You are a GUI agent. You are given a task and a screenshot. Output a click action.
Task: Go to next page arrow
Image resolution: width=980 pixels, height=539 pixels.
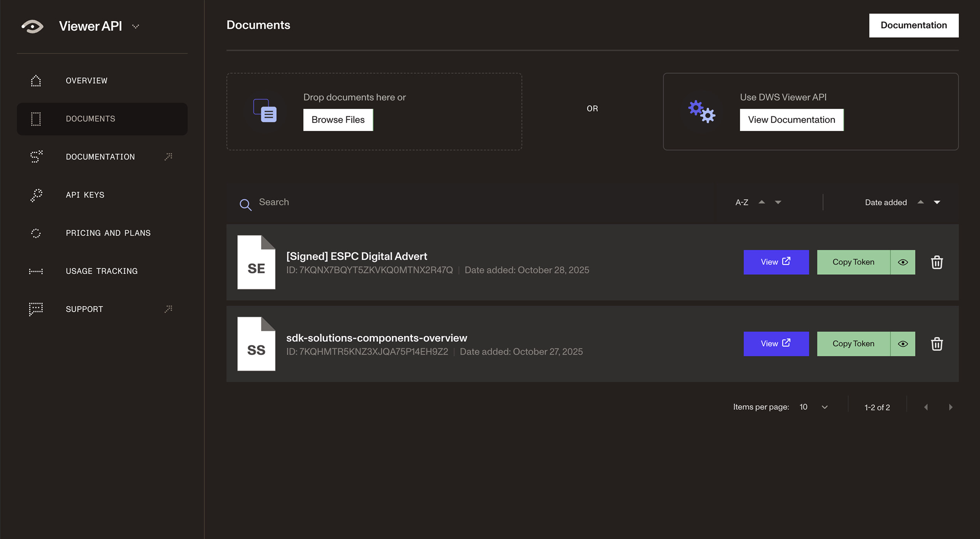pos(950,407)
